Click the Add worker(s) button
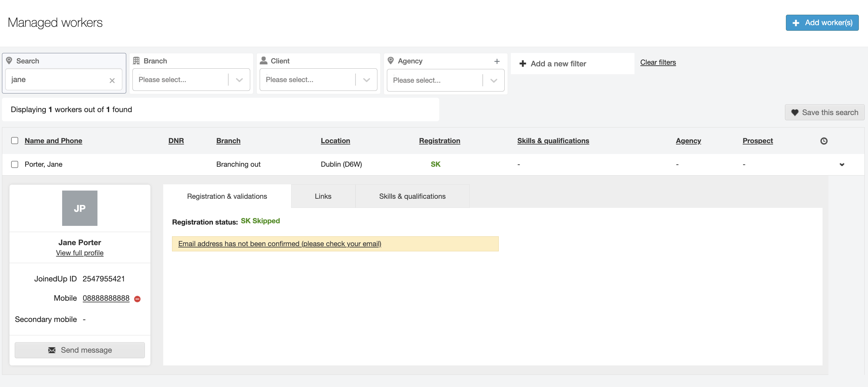The height and width of the screenshot is (387, 868). pos(822,23)
